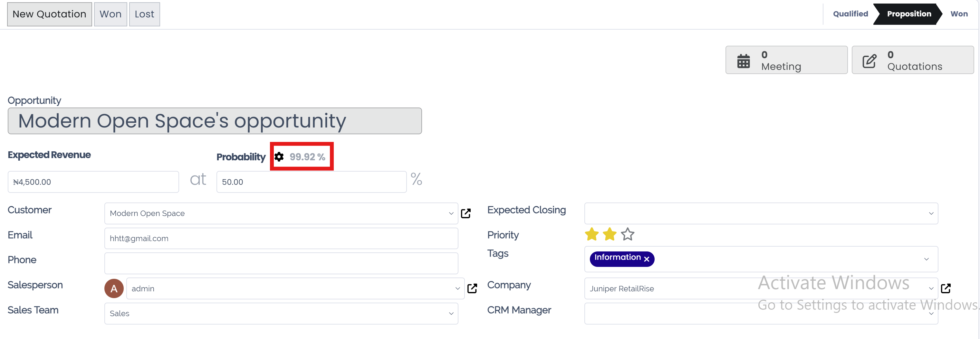The height and width of the screenshot is (339, 980).
Task: Click the Quotations edit icon
Action: (869, 61)
